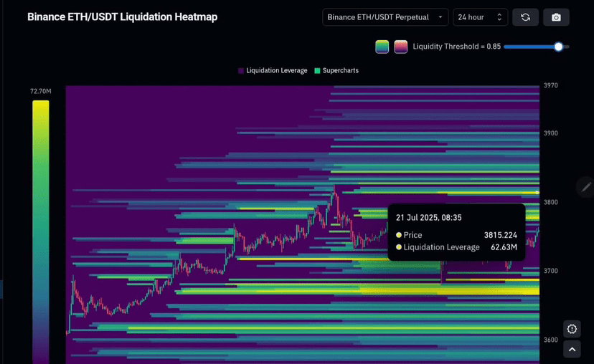Click the 3600 price axis label

550,340
